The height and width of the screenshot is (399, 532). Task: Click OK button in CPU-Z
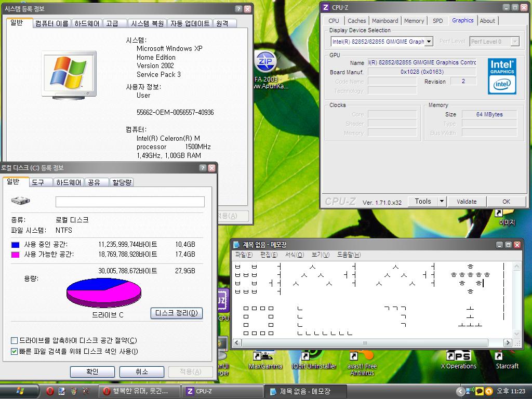[x=506, y=201]
